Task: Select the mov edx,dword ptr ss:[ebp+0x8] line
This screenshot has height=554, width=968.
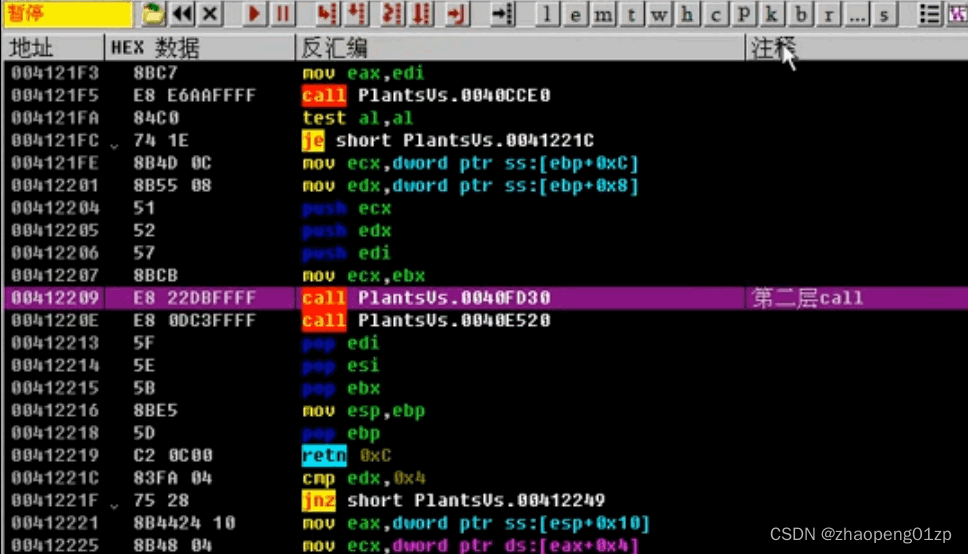Action: [470, 185]
